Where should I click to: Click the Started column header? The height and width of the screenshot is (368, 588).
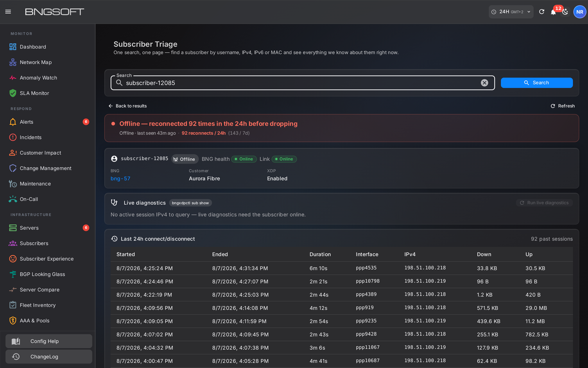[x=126, y=254]
